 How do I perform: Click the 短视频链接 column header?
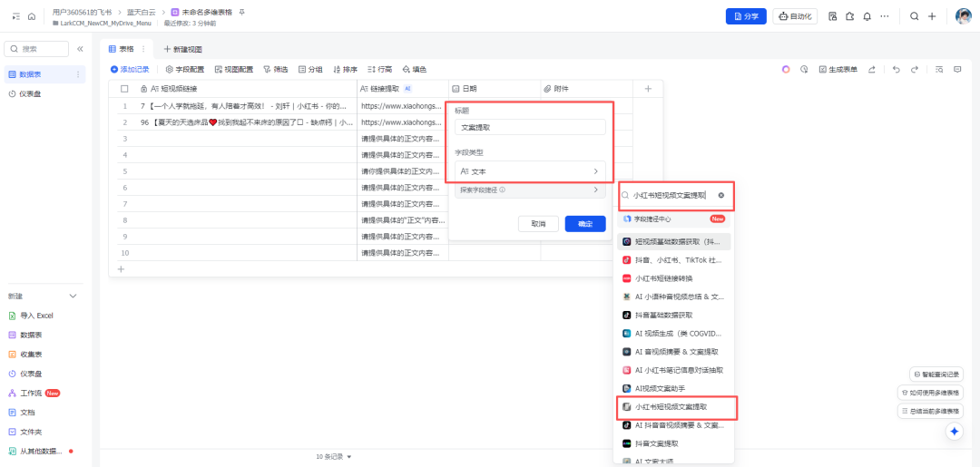pos(246,89)
